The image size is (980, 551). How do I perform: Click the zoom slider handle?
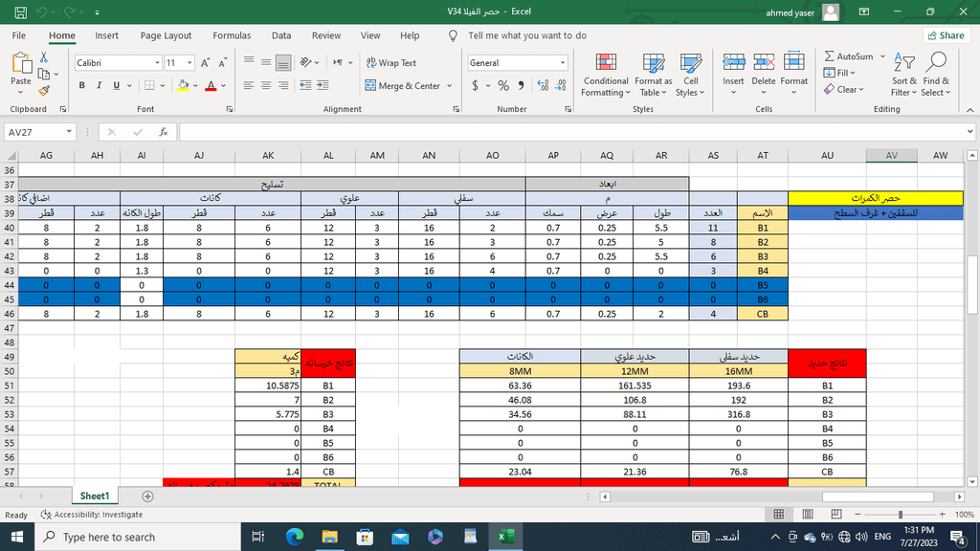pyautogui.click(x=901, y=514)
